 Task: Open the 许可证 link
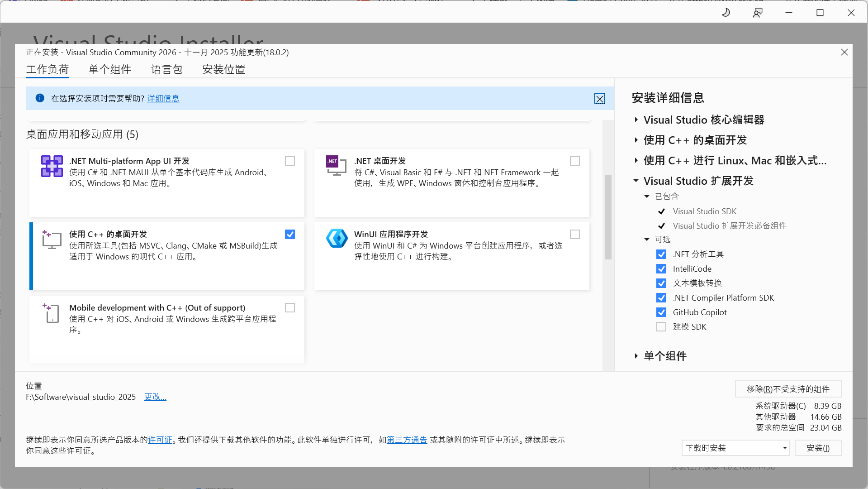160,440
